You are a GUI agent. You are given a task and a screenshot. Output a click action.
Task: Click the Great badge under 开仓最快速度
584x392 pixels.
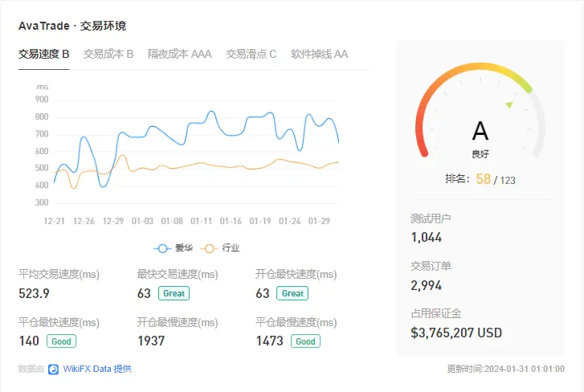[292, 293]
